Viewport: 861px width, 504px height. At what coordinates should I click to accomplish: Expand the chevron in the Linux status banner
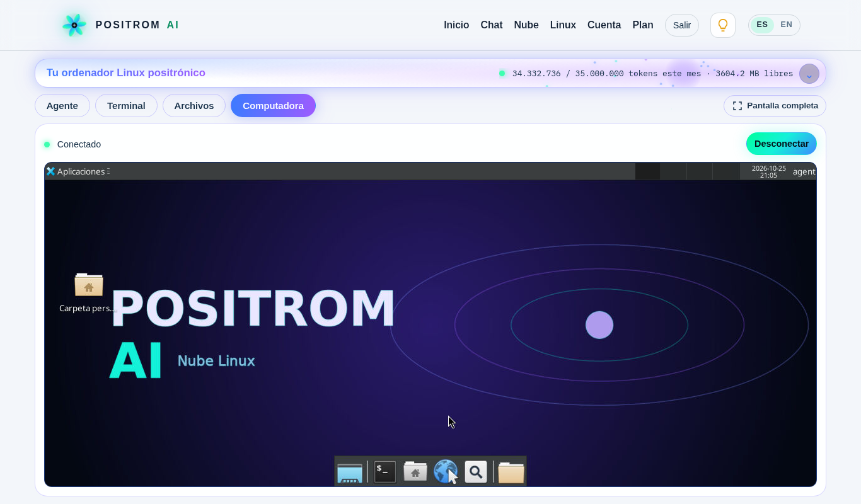coord(809,74)
